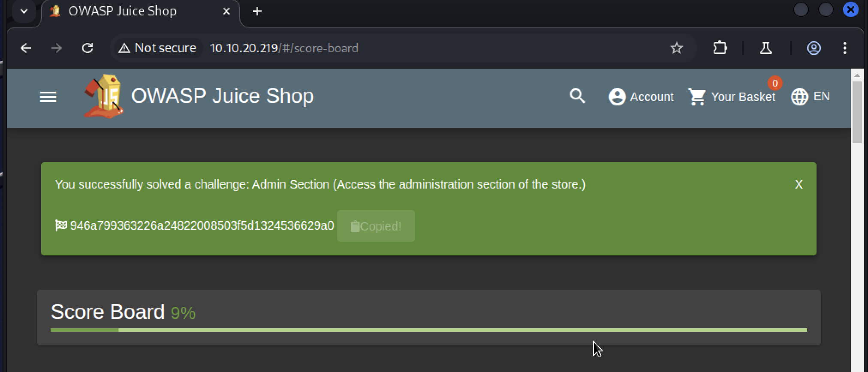Open the browser profile icon
The height and width of the screenshot is (372, 868).
(x=814, y=48)
